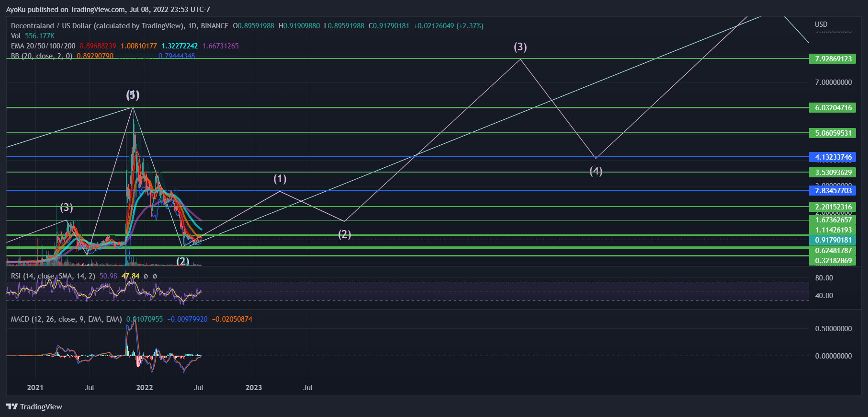Viewport: 868px width, 417px height.
Task: Select the 0.62481787 price level label
Action: [x=833, y=251]
